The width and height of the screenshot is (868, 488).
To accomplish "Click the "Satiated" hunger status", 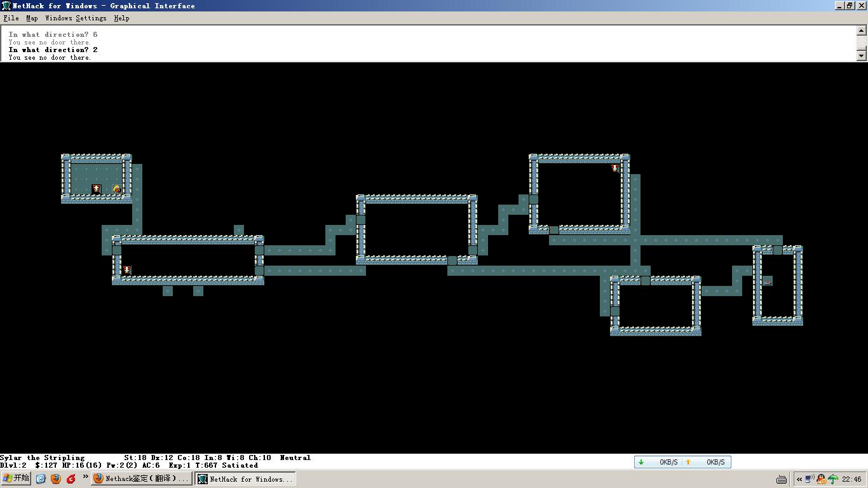I will [x=240, y=465].
